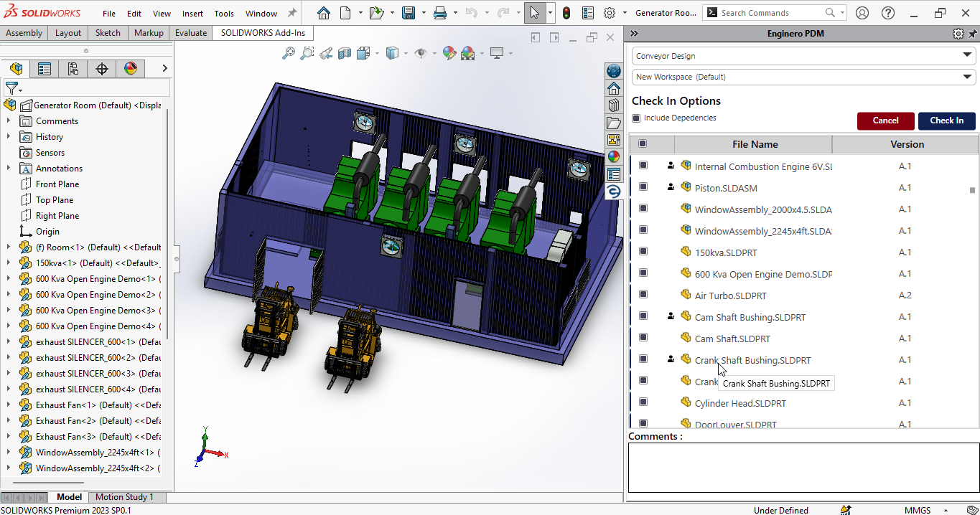Image resolution: width=980 pixels, height=515 pixels.
Task: Open the Home welcome dialog icon
Action: (324, 13)
